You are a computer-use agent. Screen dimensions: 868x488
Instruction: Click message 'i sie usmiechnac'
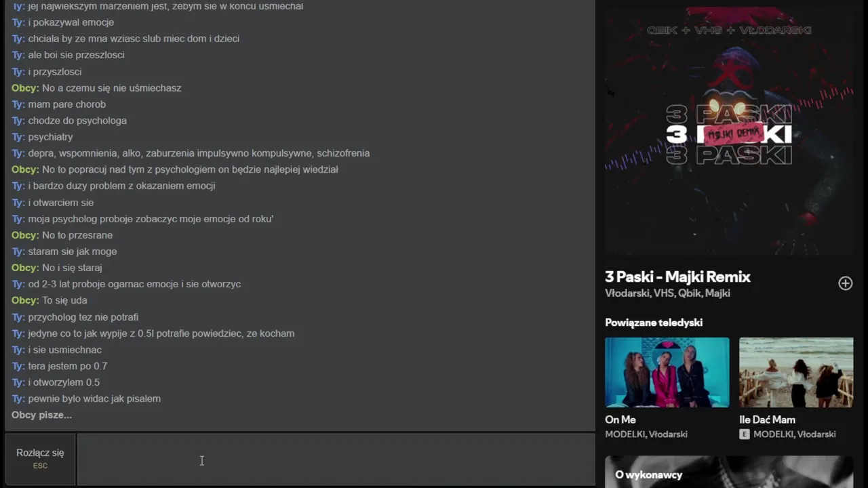[57, 350]
